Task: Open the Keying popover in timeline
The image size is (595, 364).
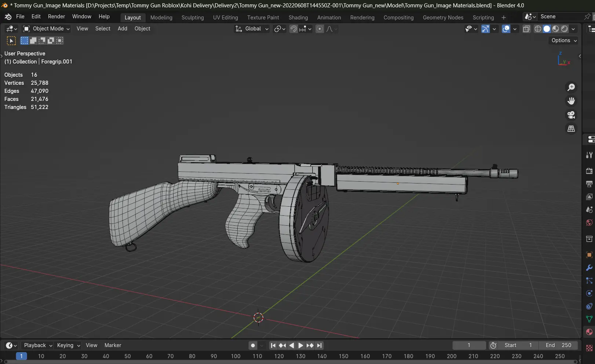Action: (x=68, y=345)
